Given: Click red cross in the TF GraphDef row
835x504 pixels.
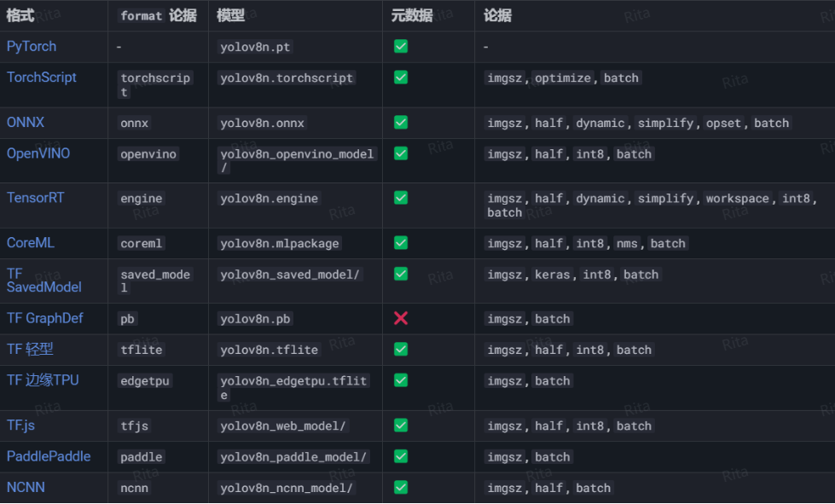Looking at the screenshot, I should (x=401, y=318).
